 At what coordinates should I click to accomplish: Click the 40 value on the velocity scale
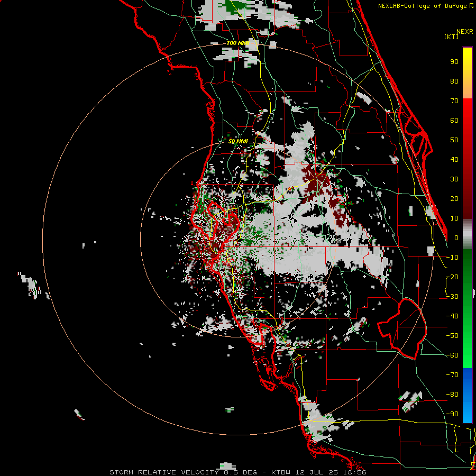point(454,159)
